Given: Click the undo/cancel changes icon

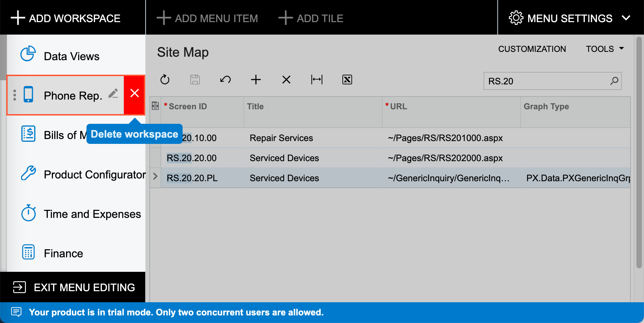Looking at the screenshot, I should [225, 80].
